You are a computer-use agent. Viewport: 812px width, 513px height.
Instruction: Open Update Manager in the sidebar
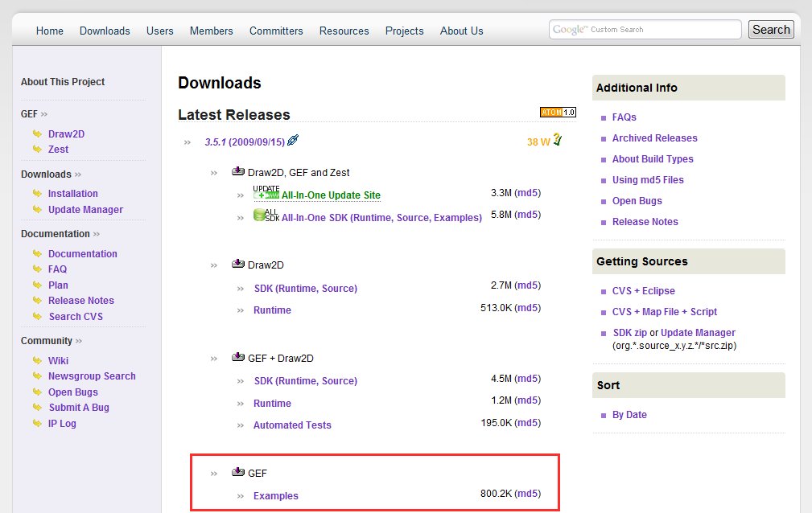[x=85, y=210]
